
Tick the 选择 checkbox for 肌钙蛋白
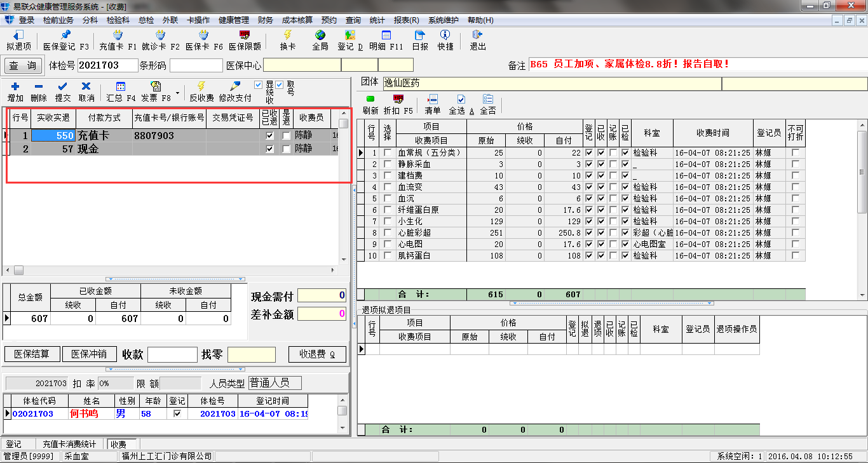388,256
